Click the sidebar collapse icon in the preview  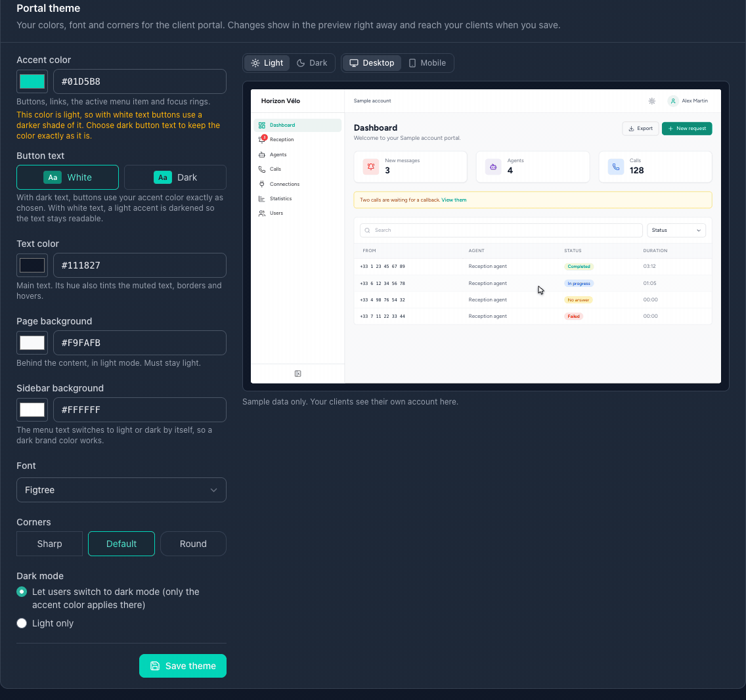tap(298, 374)
